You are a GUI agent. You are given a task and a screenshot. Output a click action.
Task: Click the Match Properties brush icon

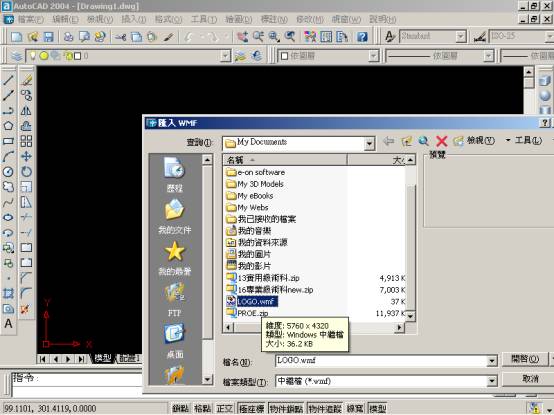[169, 37]
